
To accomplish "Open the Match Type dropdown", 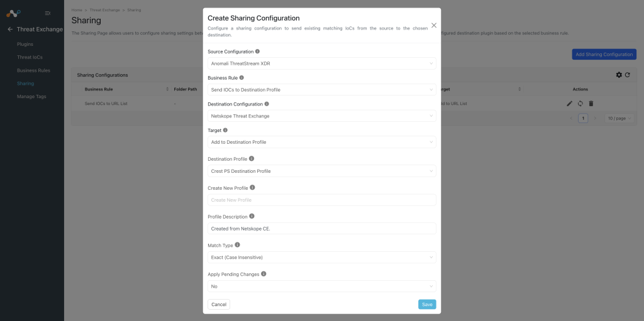I will (321, 258).
